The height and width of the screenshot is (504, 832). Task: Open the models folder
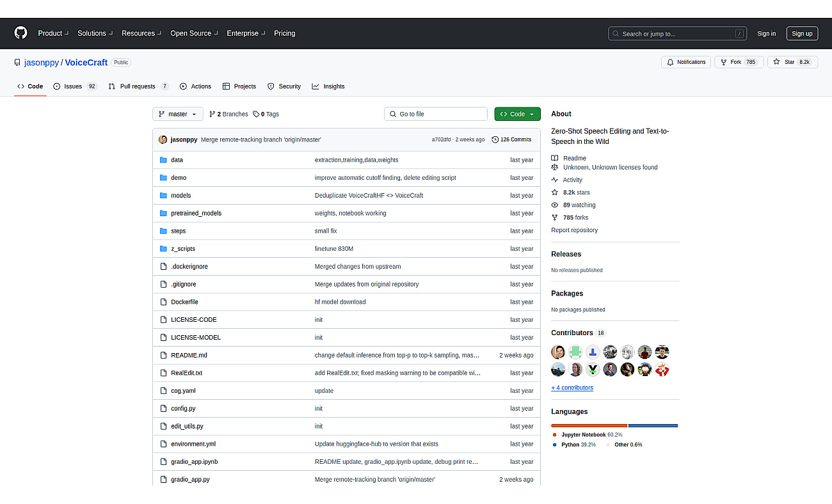[180, 196]
